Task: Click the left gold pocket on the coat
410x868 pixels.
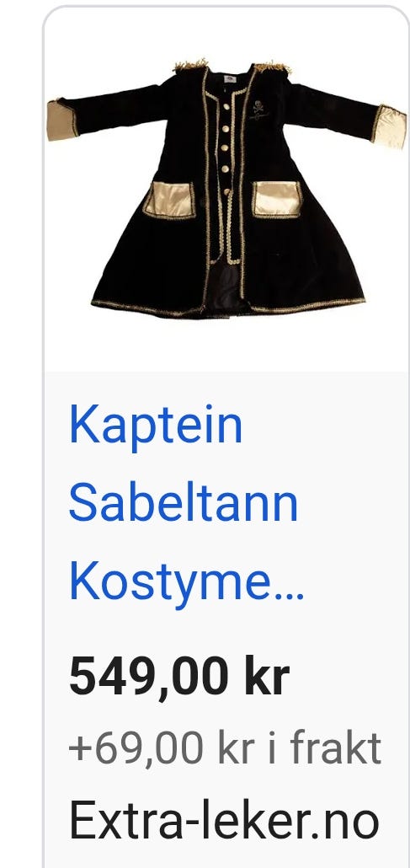Action: (x=169, y=200)
